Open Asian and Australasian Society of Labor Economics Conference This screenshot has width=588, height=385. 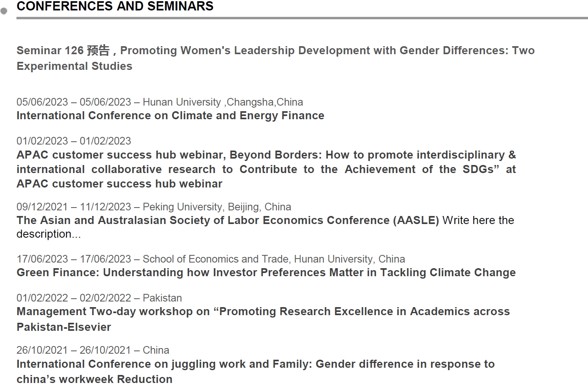point(228,220)
